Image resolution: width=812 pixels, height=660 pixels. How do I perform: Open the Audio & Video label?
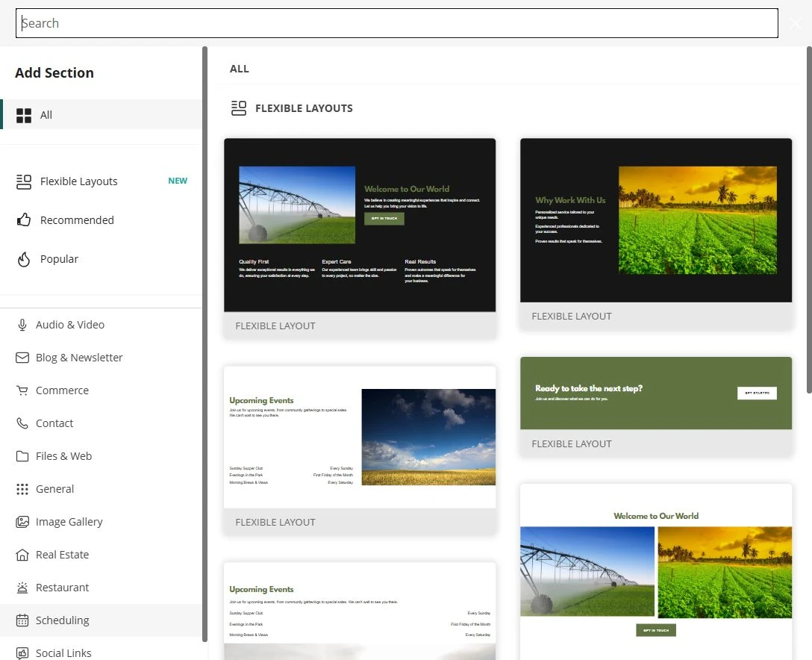(x=70, y=325)
